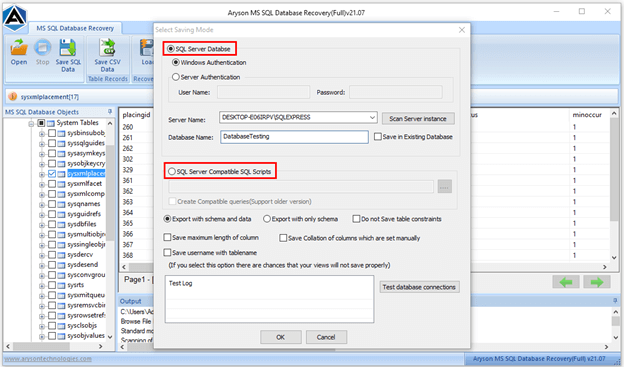Click the placingid column header

[136, 115]
